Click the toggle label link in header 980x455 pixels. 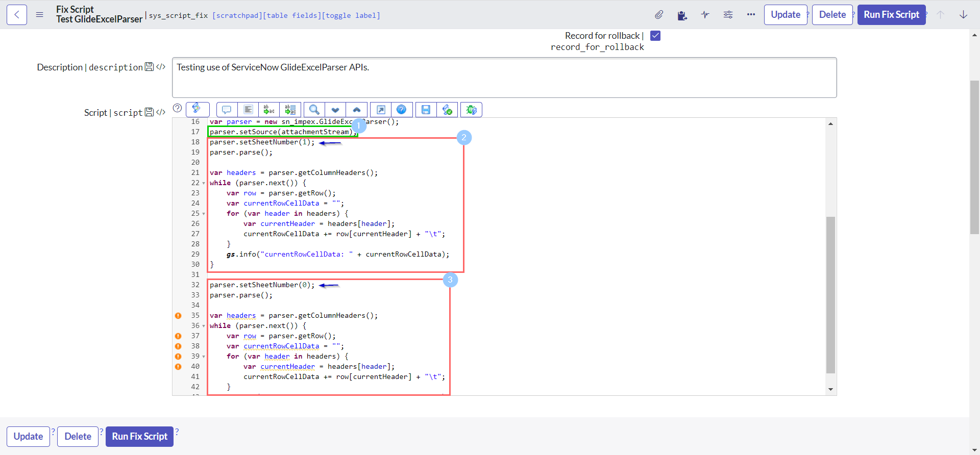pyautogui.click(x=351, y=16)
